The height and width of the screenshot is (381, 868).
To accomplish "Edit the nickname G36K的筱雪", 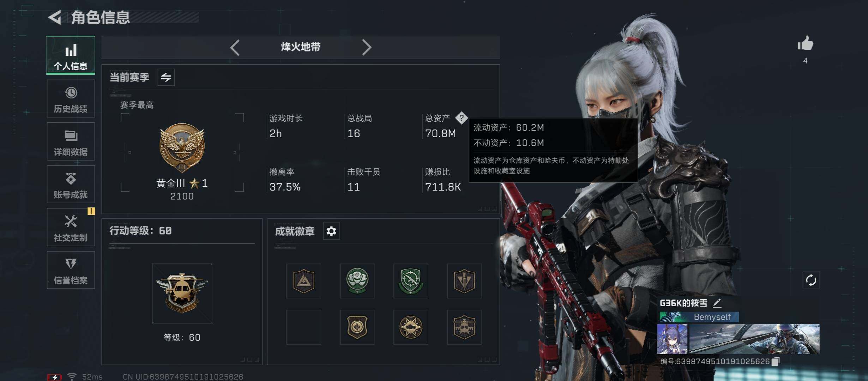I will [717, 303].
